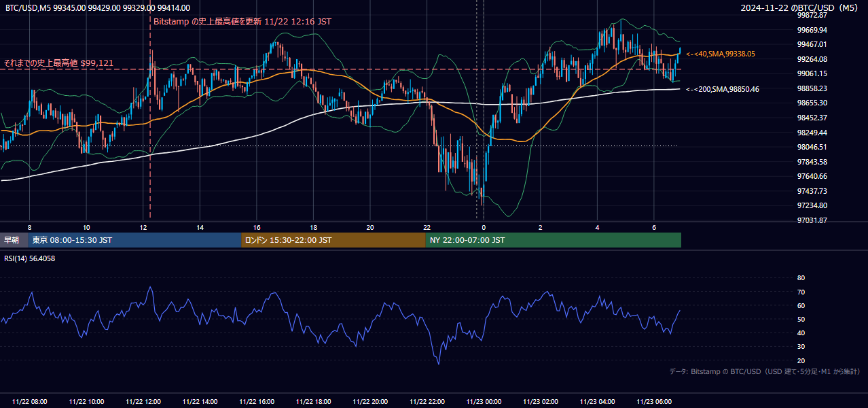Click RSI scale value 80
This screenshot has width=868, height=408.
click(x=801, y=278)
